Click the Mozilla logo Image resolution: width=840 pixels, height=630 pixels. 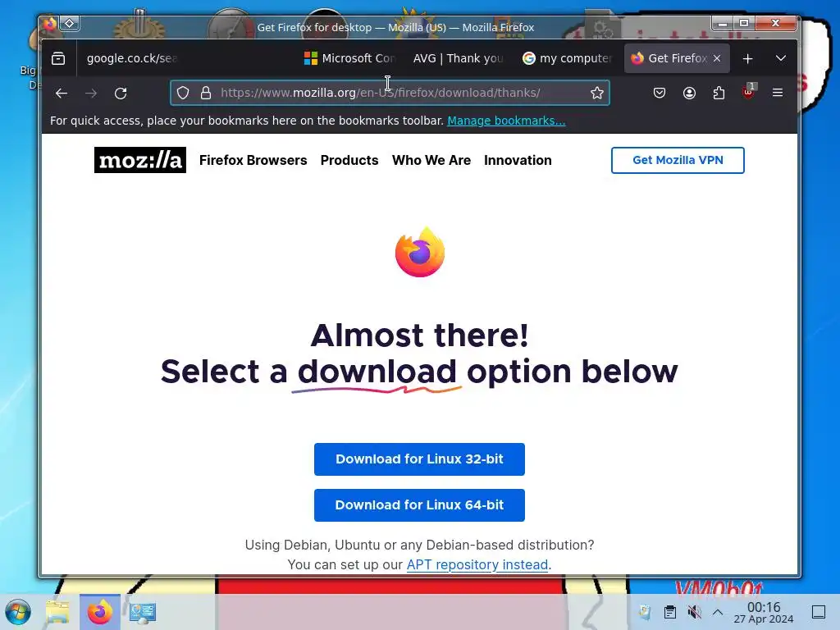tap(140, 160)
